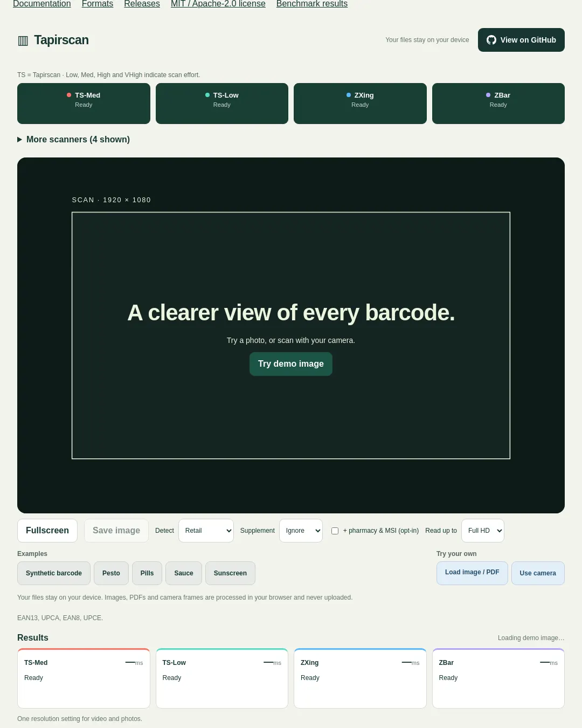Load the Pesto example
The width and height of the screenshot is (582, 728).
pos(111,573)
